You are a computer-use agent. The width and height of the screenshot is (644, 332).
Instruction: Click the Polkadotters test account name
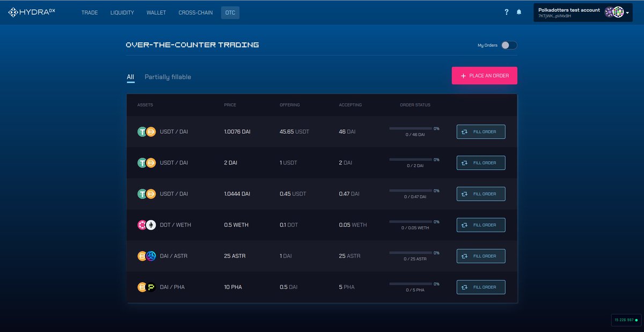[x=569, y=10]
